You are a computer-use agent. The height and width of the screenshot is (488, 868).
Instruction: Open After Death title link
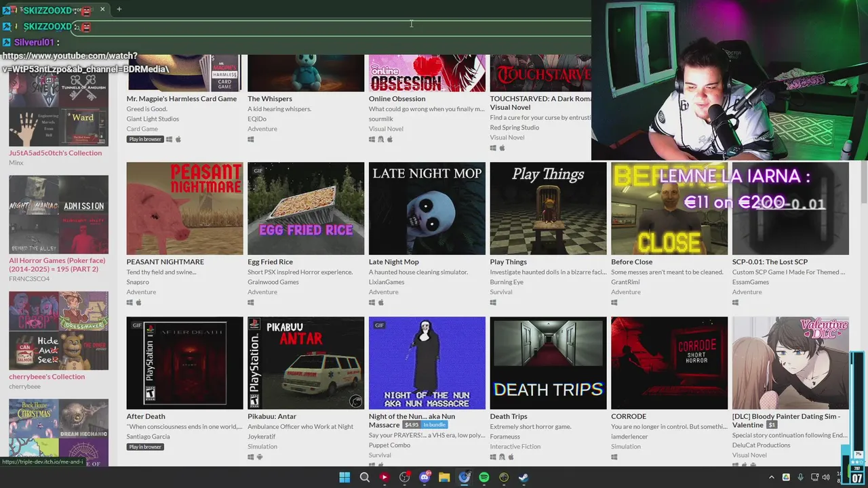146,416
